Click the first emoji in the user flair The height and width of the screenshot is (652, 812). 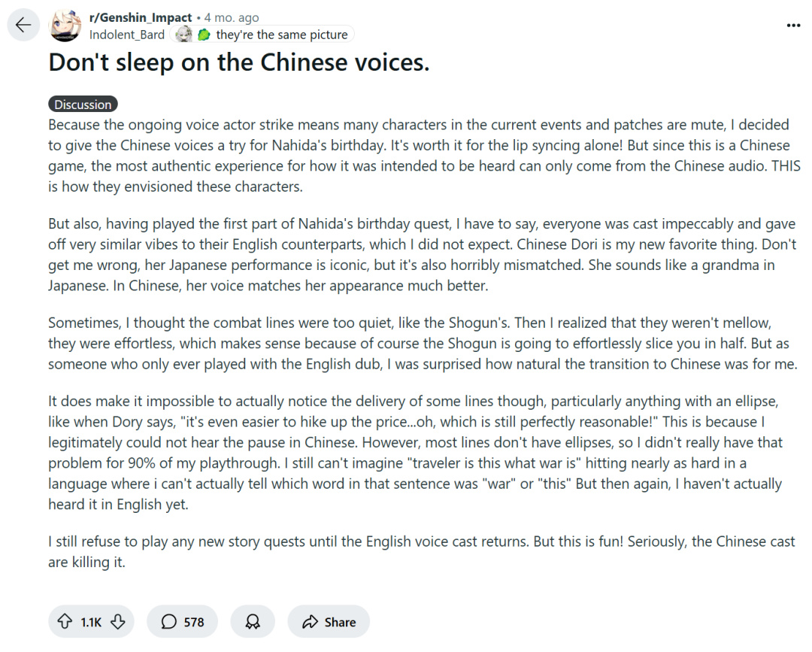(183, 35)
